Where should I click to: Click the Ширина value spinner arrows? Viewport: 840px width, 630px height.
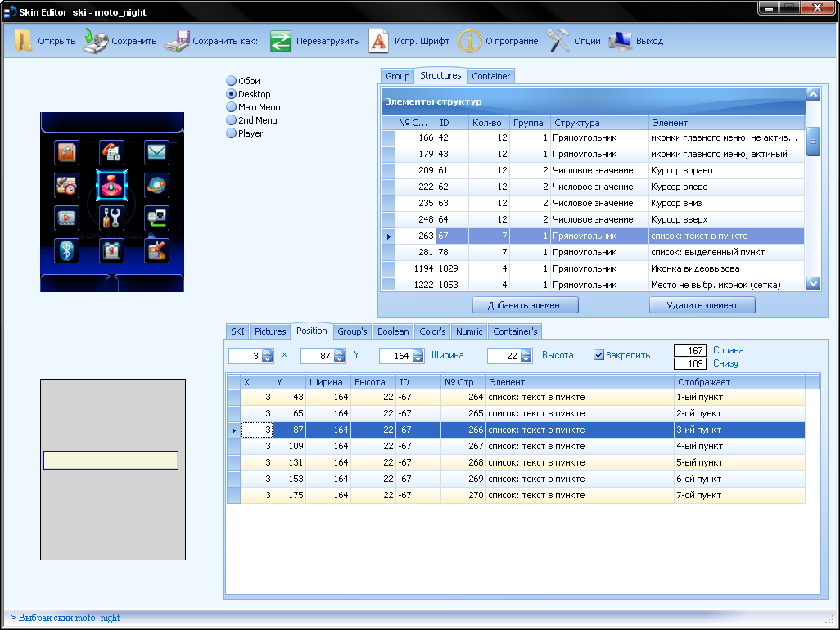pyautogui.click(x=418, y=356)
